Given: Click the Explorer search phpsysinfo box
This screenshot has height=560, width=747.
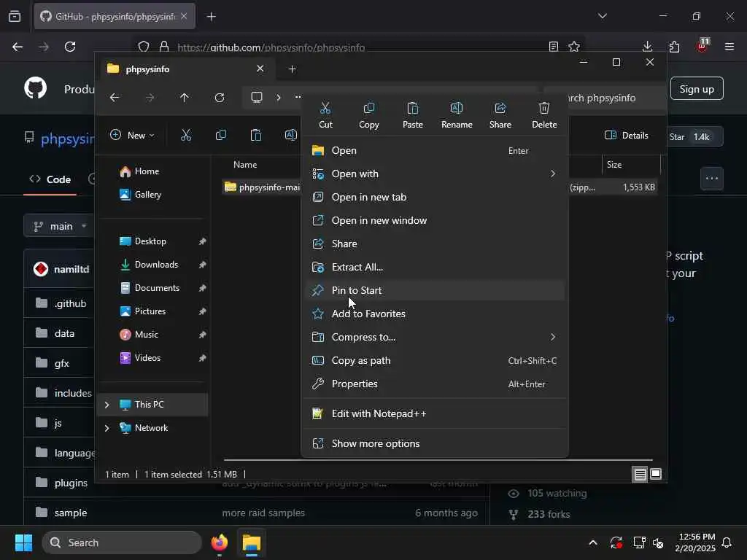Looking at the screenshot, I should (603, 98).
